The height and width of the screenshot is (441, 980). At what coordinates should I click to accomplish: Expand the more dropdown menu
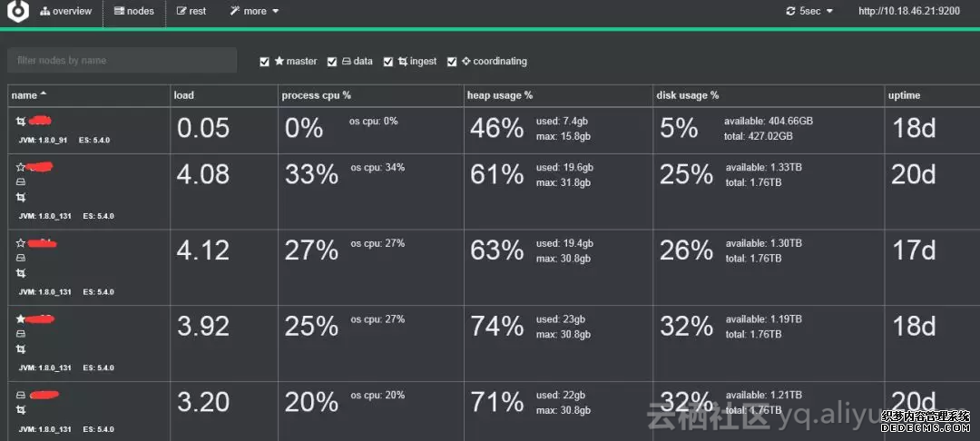(x=254, y=12)
